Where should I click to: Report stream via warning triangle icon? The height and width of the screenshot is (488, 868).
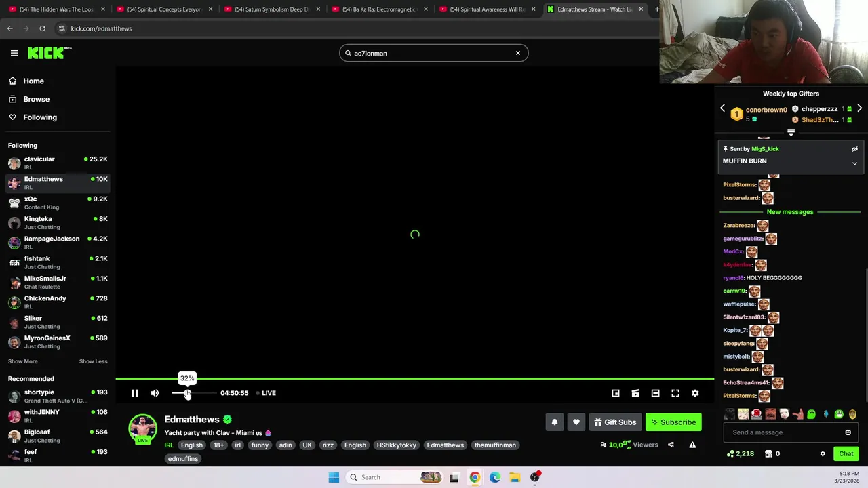(692, 445)
